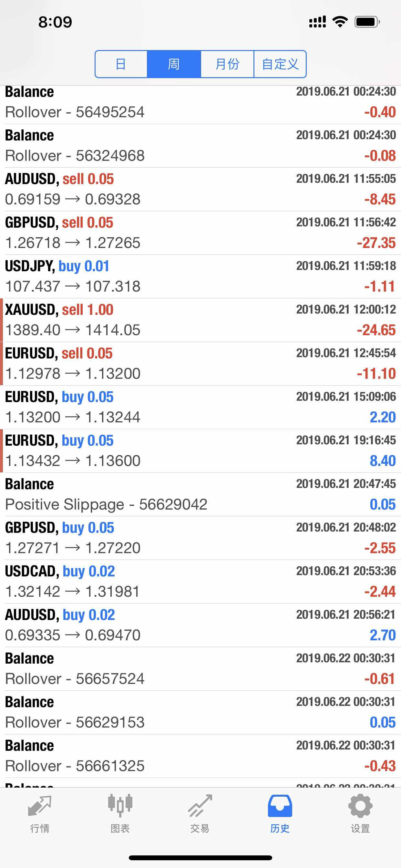401x868 pixels.
Task: Tap the Positive Slippage balance entry
Action: (x=200, y=494)
